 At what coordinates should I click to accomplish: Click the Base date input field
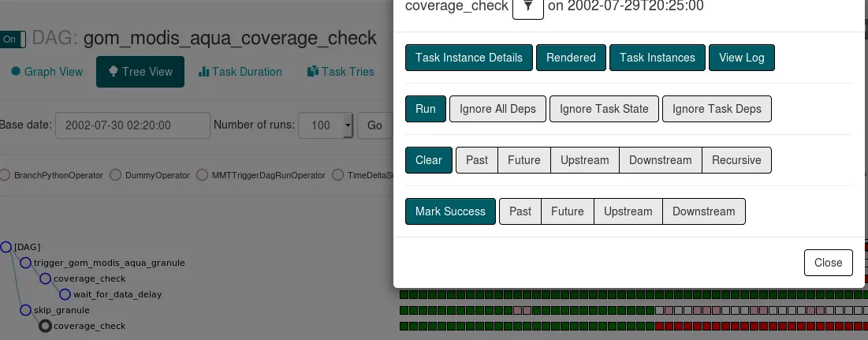[133, 125]
